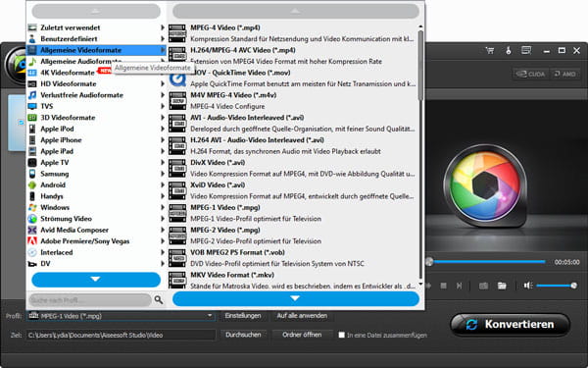This screenshot has width=588, height=368.
Task: Open snapshot folder icon under preview
Action: [502, 287]
